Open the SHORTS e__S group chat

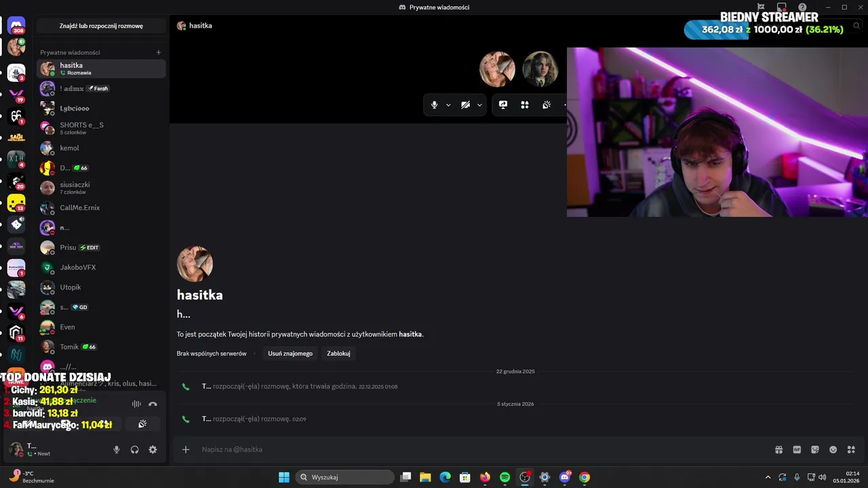(x=101, y=128)
